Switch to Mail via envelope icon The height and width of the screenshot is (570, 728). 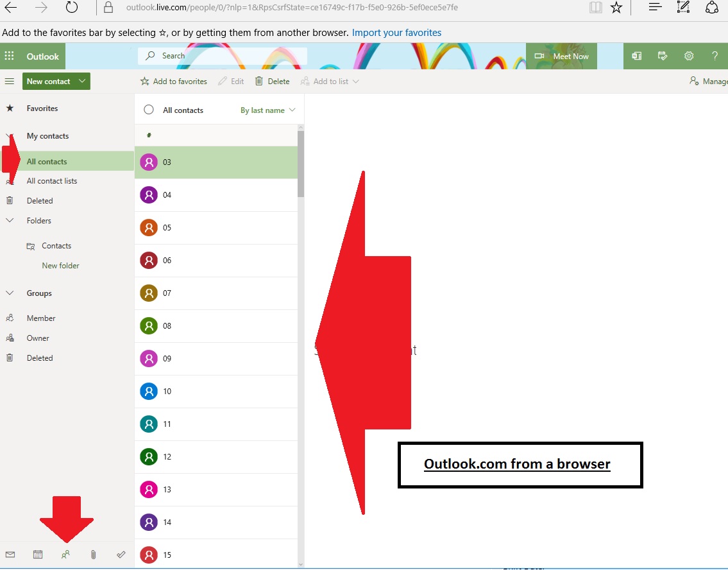(10, 555)
